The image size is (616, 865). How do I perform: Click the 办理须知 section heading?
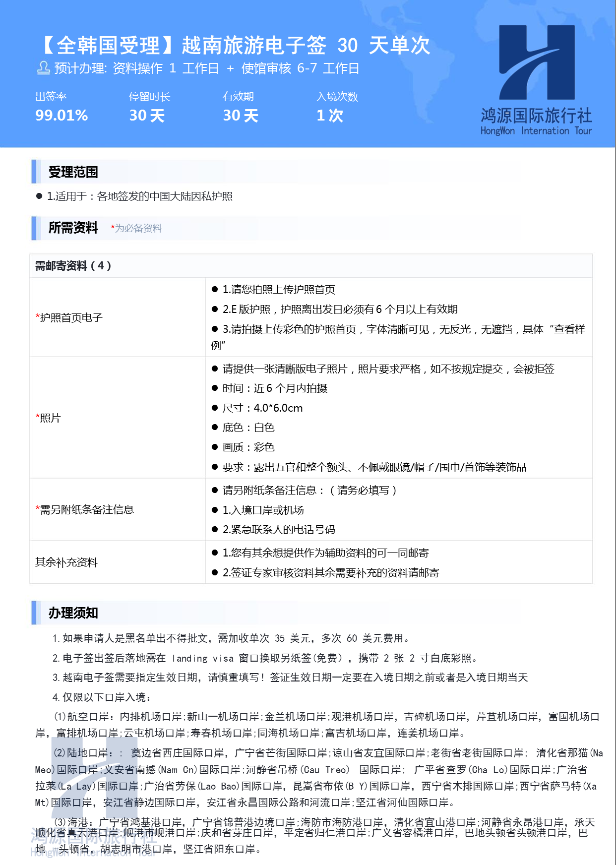pos(73,613)
